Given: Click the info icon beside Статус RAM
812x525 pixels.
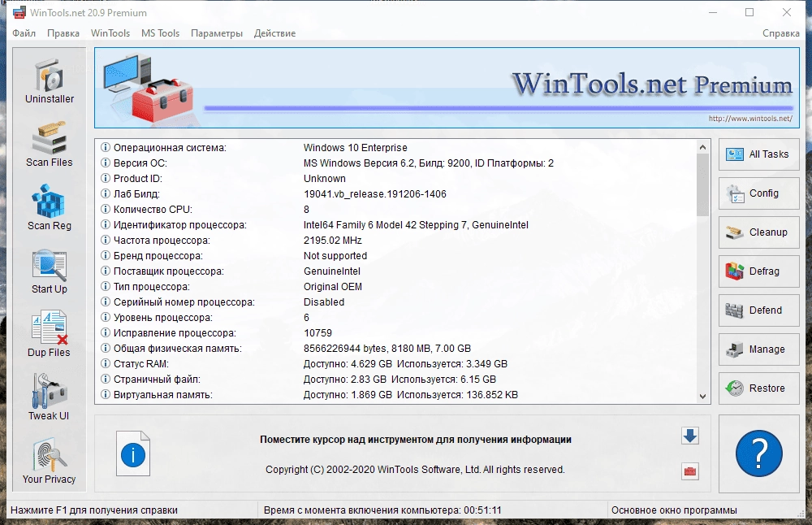Looking at the screenshot, I should coord(105,363).
